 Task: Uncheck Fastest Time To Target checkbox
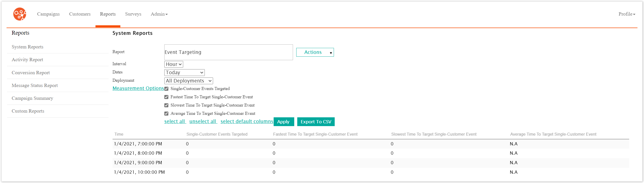166,97
